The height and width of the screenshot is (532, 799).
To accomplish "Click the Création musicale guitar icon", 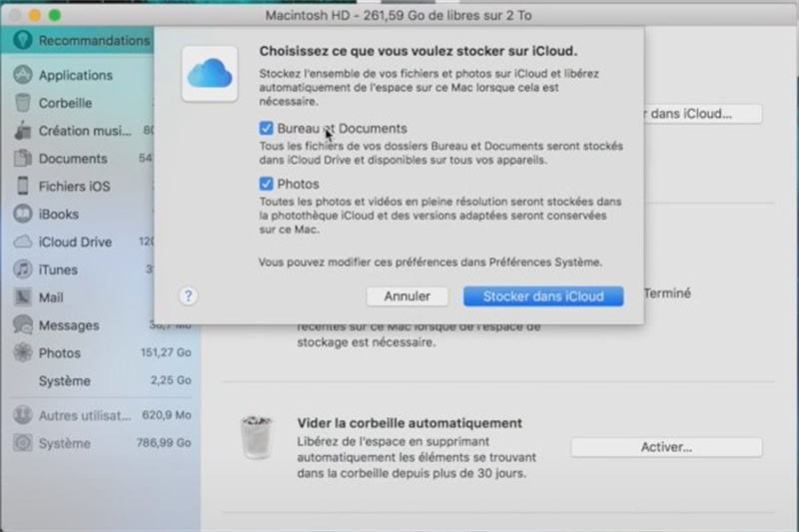I will pos(22,131).
